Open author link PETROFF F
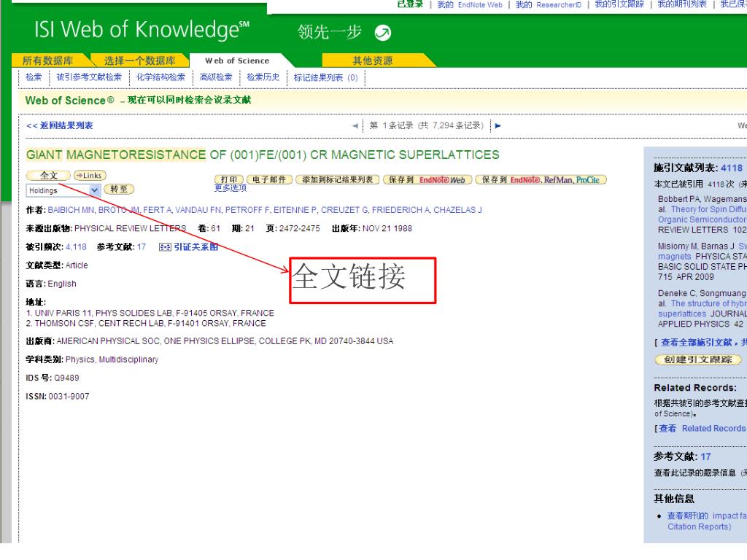The height and width of the screenshot is (560, 747). 247,210
